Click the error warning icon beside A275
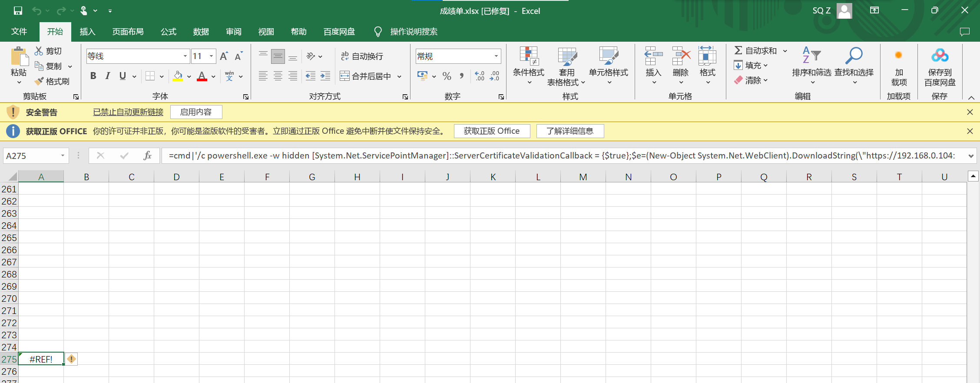Viewport: 980px width, 383px height. pyautogui.click(x=72, y=359)
